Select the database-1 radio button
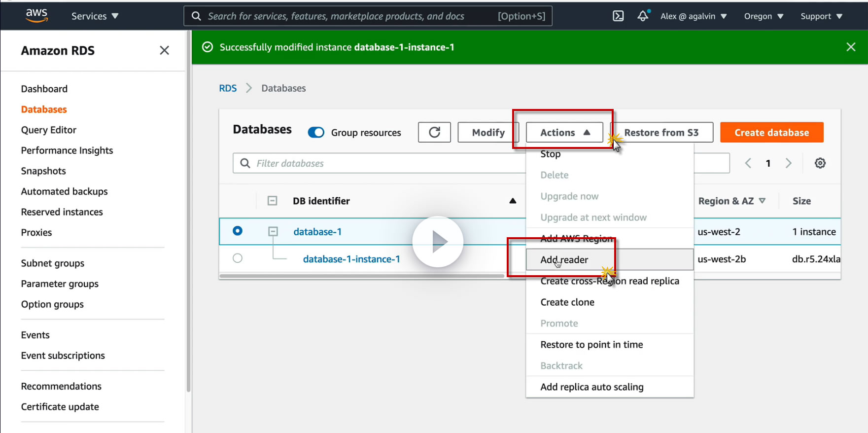Screen dimensions: 868x433 pyautogui.click(x=238, y=231)
